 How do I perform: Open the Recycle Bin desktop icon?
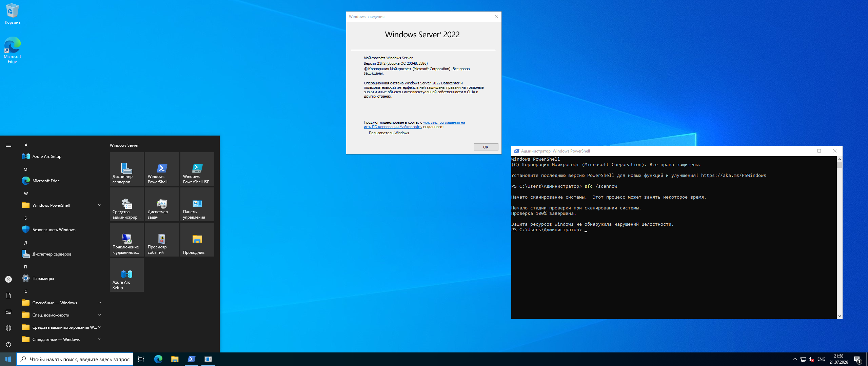click(x=12, y=14)
